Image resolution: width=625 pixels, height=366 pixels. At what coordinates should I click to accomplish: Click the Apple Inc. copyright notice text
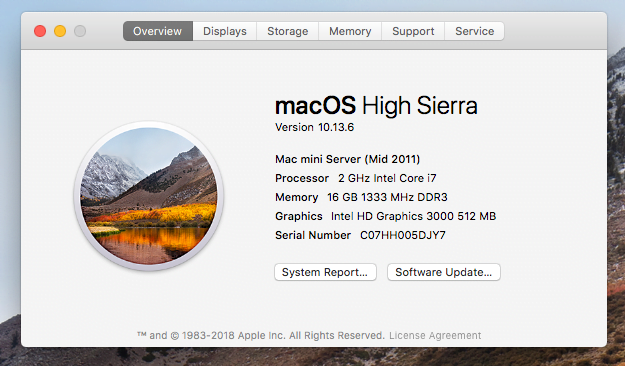coord(261,335)
